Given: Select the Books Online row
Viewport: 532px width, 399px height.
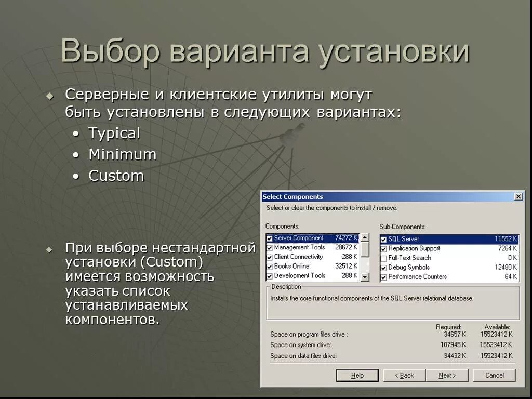Looking at the screenshot, I should pyautogui.click(x=313, y=267).
